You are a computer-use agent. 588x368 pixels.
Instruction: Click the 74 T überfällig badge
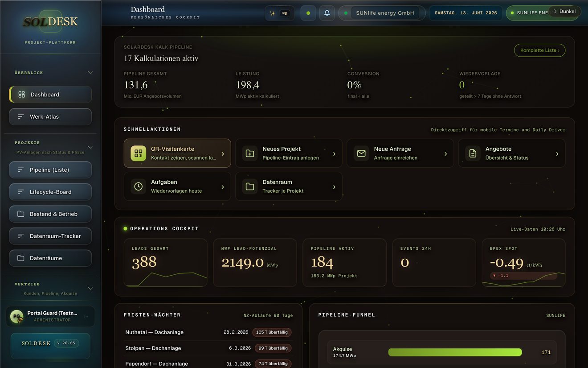click(273, 364)
